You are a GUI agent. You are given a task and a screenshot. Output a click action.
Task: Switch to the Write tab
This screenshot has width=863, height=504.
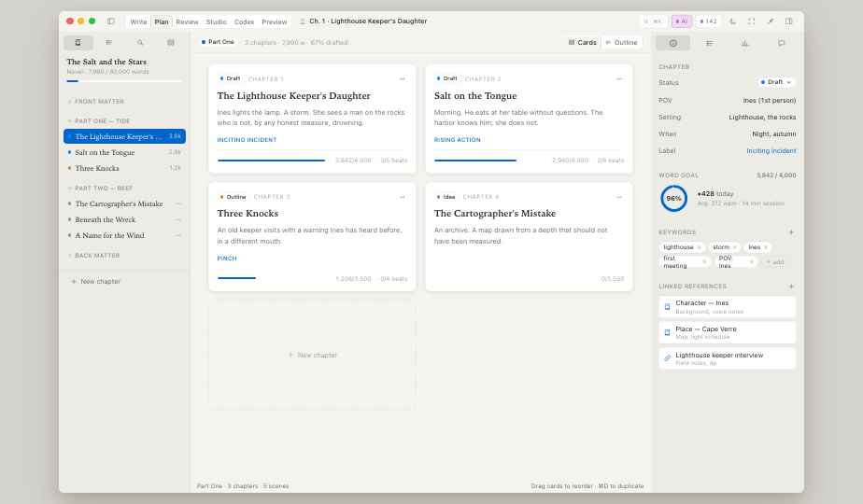coord(138,21)
